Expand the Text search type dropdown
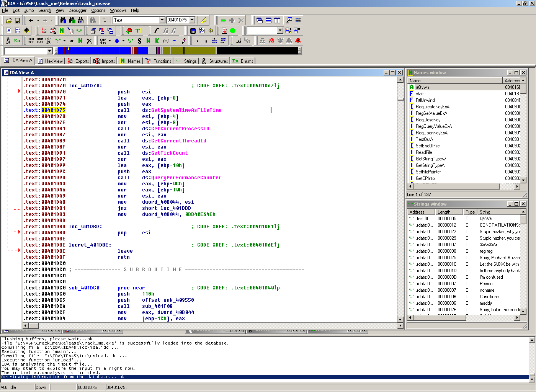 (162, 20)
